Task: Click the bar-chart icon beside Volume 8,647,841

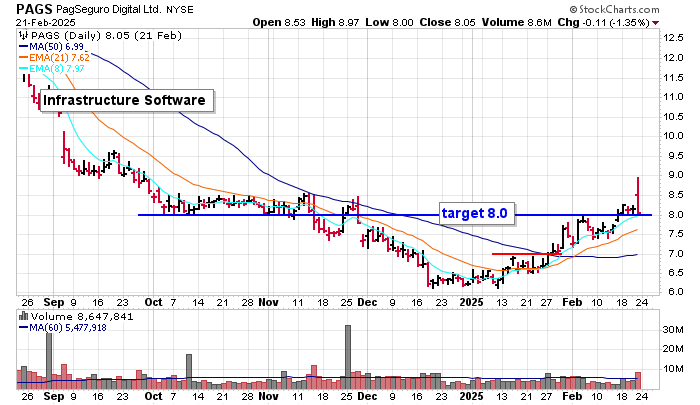Action: [23, 316]
